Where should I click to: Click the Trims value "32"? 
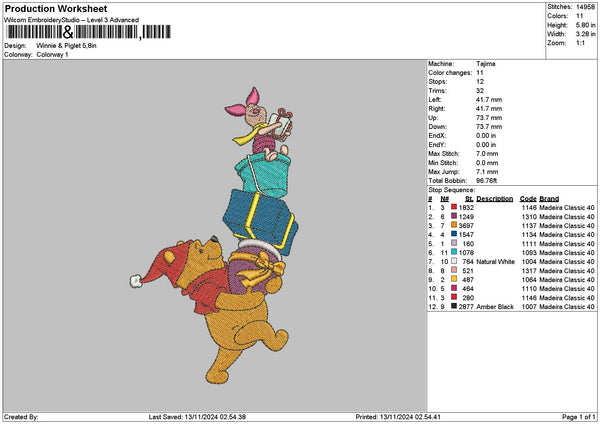(x=480, y=91)
